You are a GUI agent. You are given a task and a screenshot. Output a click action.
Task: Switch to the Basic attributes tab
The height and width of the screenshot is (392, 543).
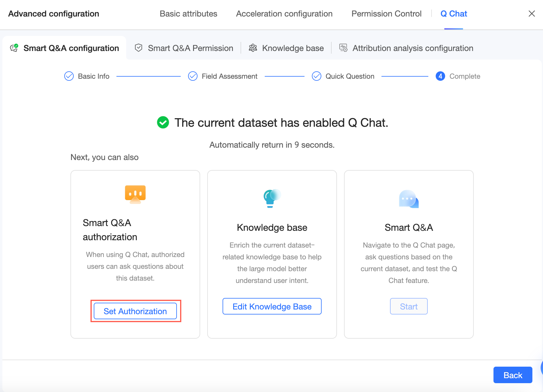tap(188, 14)
